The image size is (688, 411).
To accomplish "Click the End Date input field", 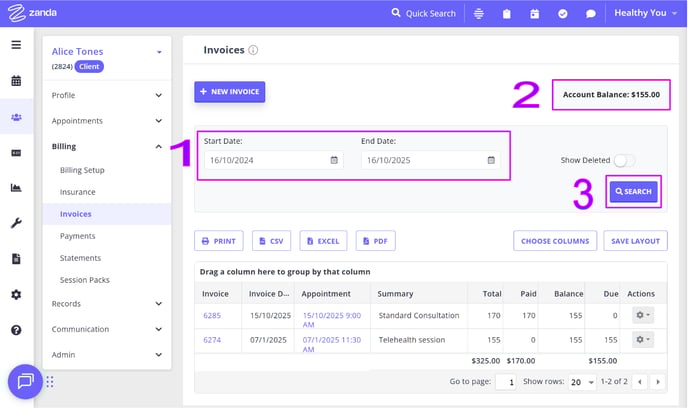I will tap(420, 160).
